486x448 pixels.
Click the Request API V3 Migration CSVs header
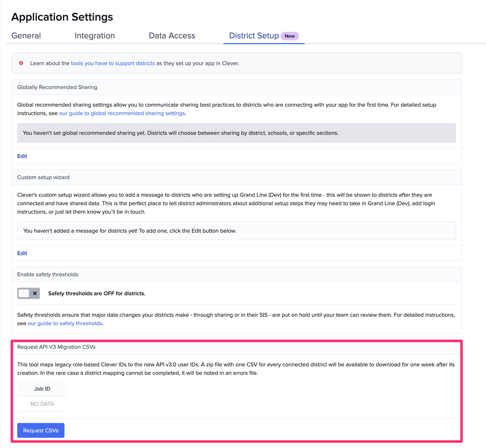(x=56, y=347)
